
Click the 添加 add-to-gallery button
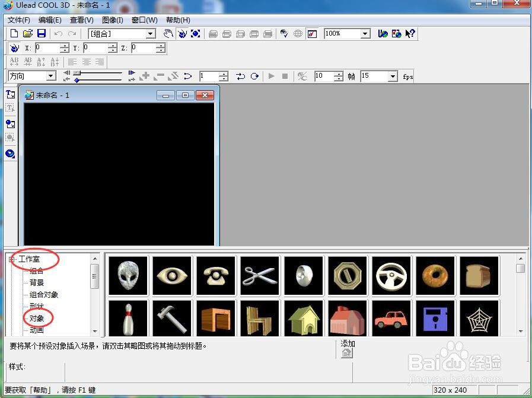(x=347, y=353)
